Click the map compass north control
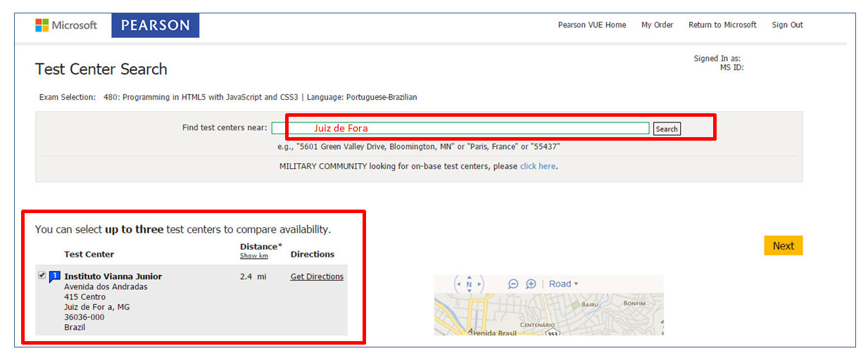 click(x=469, y=284)
